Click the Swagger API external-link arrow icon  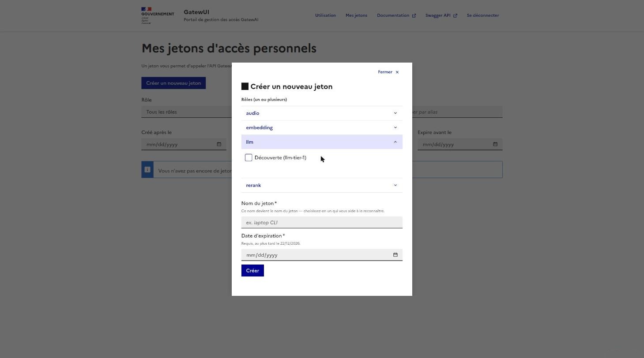pos(456,15)
